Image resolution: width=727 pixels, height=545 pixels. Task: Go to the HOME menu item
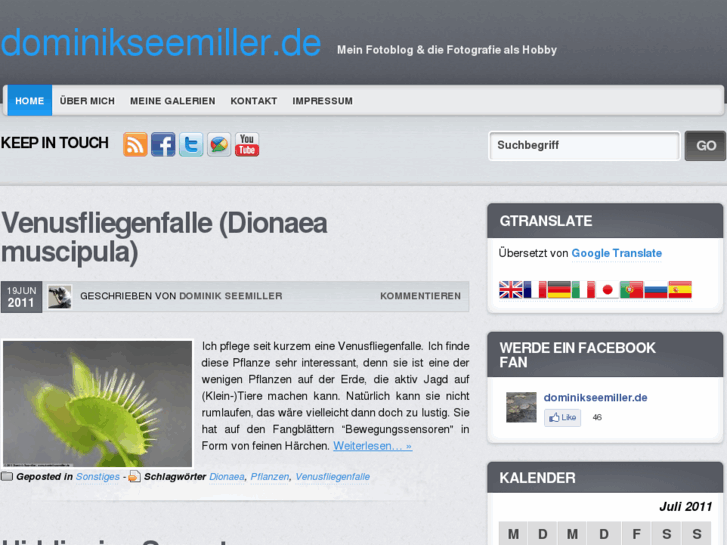29,101
